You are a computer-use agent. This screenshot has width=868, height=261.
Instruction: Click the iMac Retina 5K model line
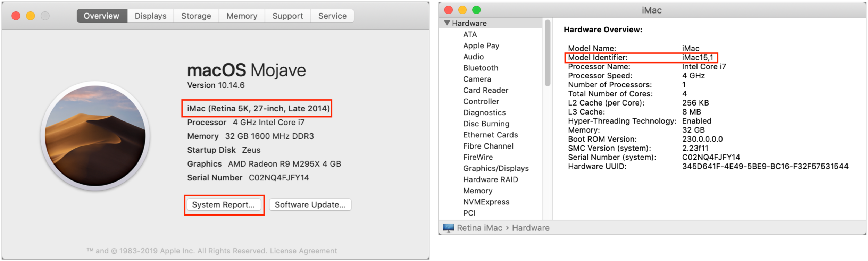click(x=258, y=108)
